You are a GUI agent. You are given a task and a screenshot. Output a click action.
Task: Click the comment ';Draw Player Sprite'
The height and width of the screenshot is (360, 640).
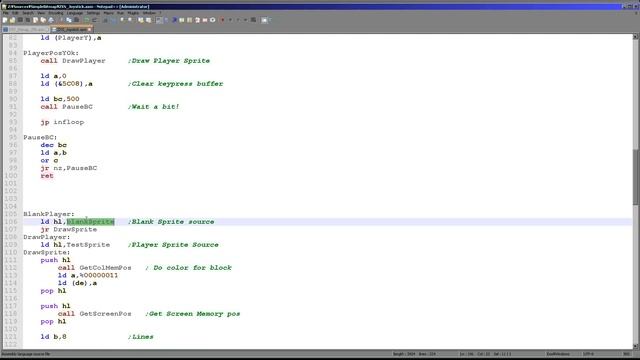click(169, 61)
